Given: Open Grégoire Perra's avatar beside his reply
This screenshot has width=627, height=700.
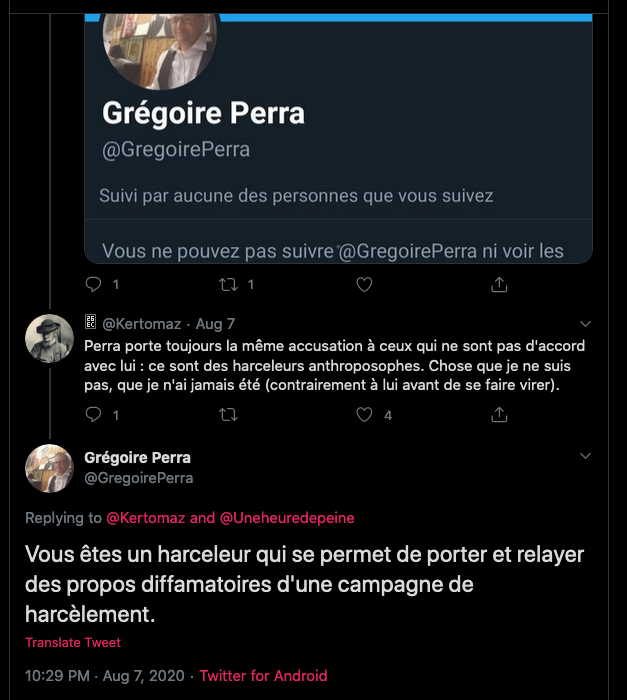Looking at the screenshot, I should (49, 468).
